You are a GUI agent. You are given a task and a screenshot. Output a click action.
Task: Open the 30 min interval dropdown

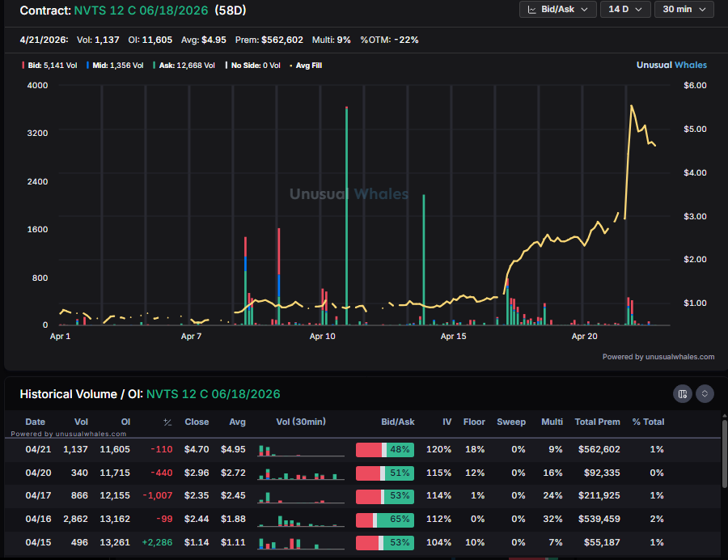coord(684,10)
